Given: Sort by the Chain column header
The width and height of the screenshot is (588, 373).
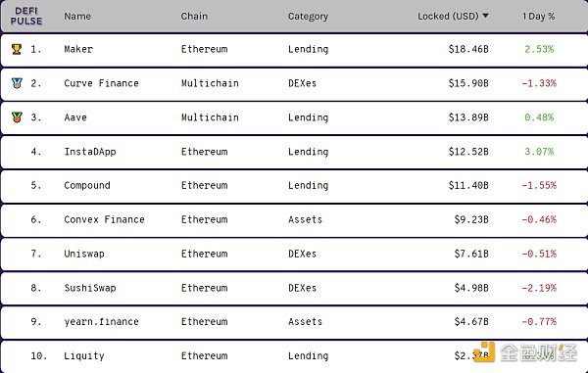Looking at the screenshot, I should (x=194, y=16).
